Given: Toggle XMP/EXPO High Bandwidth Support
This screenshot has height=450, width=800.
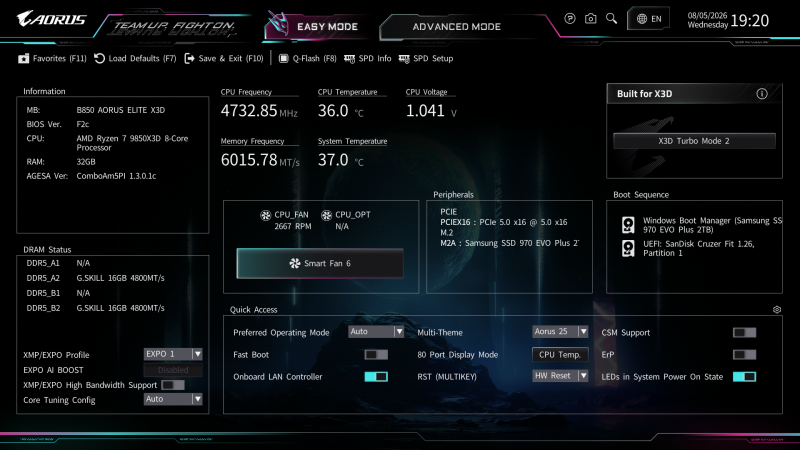Looking at the screenshot, I should (173, 385).
